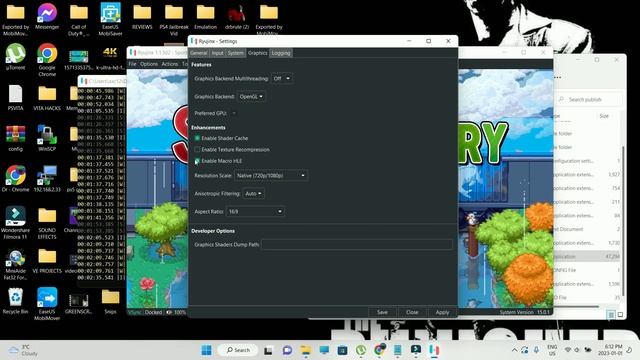Open the Snips folder on the desktop
Image resolution: width=640 pixels, height=360 pixels.
[110, 302]
